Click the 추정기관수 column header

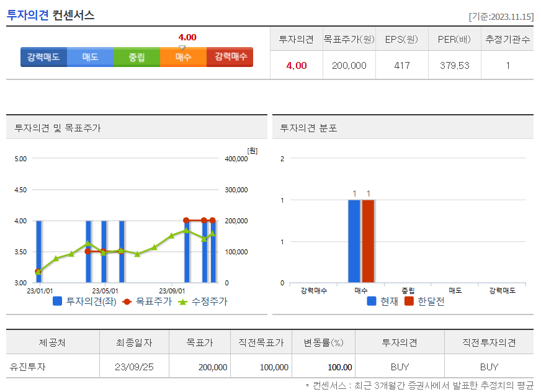click(x=507, y=38)
